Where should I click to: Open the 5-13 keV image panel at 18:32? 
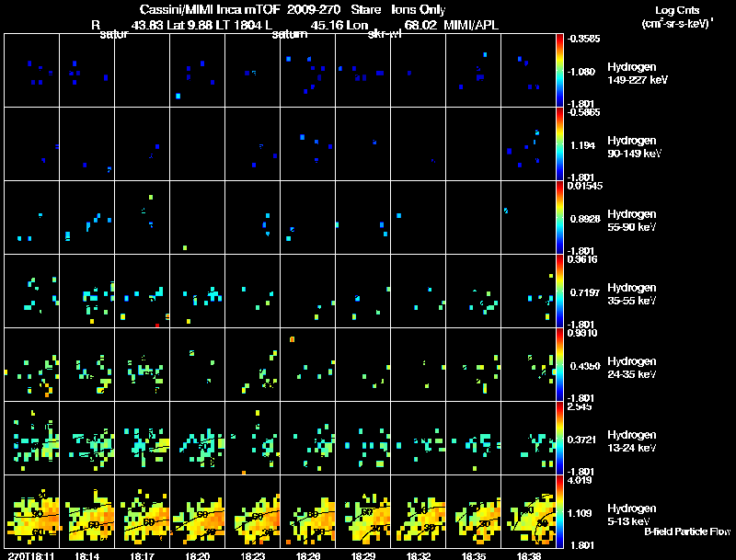point(419,511)
